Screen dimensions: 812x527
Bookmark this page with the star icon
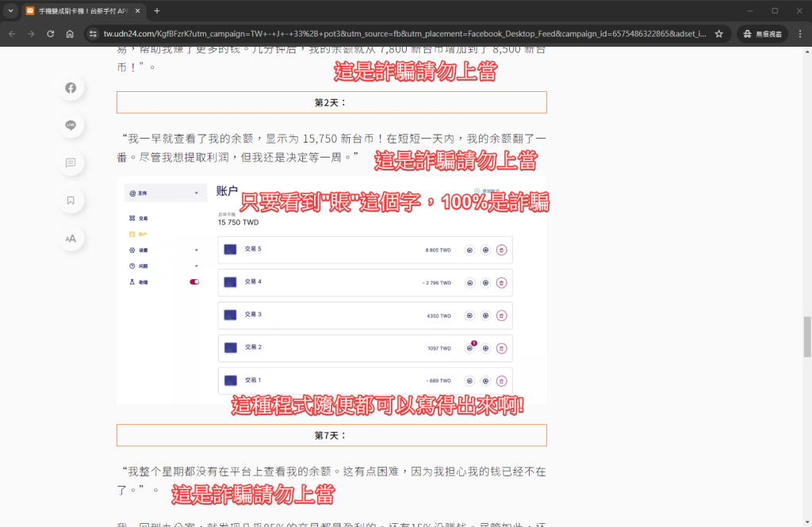click(718, 34)
